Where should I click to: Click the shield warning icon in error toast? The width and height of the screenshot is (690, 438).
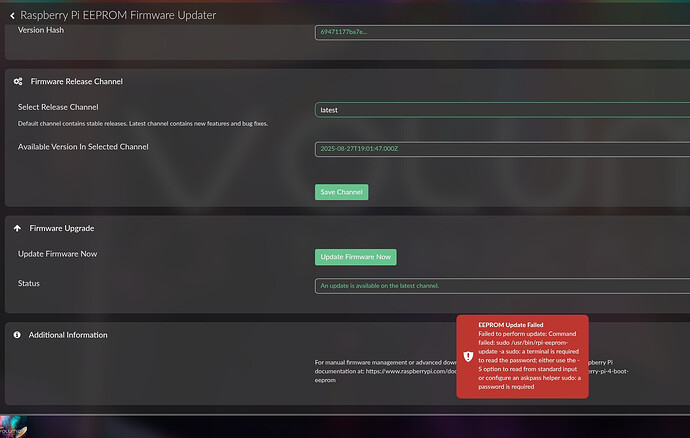tap(468, 356)
